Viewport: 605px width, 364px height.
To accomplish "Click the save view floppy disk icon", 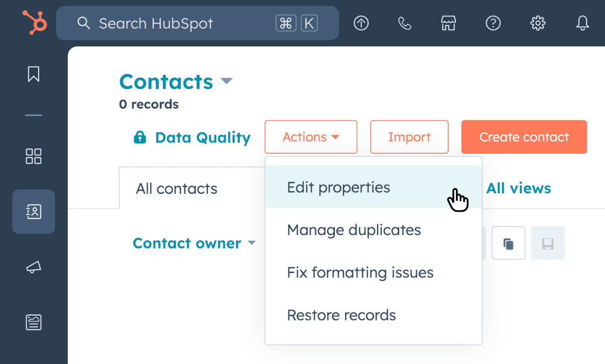I will pyautogui.click(x=548, y=243).
